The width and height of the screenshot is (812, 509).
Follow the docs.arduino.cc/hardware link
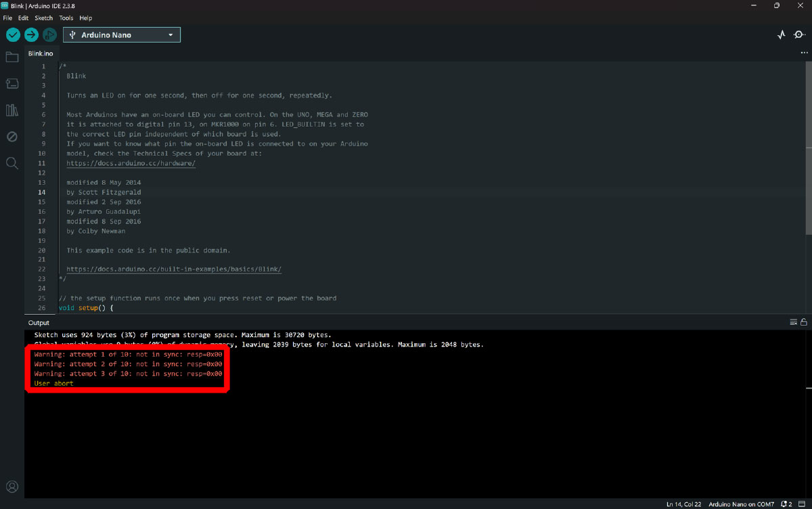tap(131, 163)
